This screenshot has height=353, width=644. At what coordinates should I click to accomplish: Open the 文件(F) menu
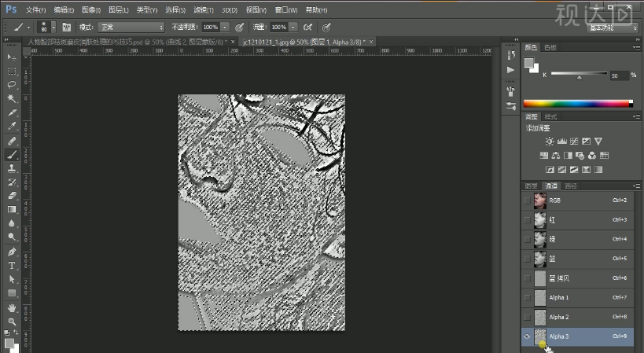(x=35, y=10)
